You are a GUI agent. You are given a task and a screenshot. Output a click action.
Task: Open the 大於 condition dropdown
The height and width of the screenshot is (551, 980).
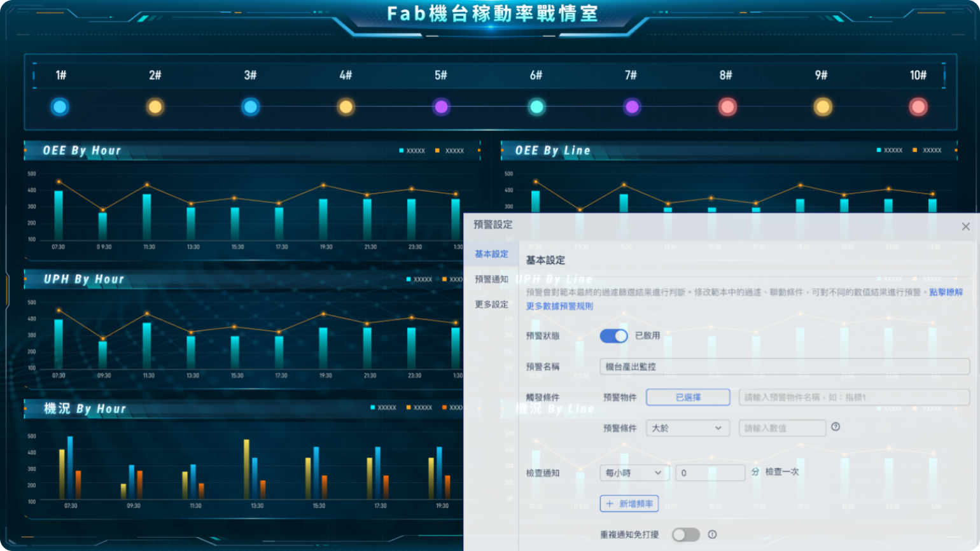pyautogui.click(x=687, y=428)
